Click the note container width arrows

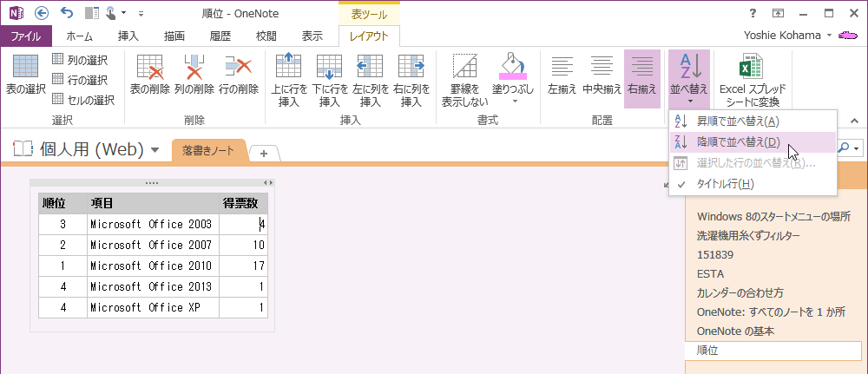(x=268, y=182)
